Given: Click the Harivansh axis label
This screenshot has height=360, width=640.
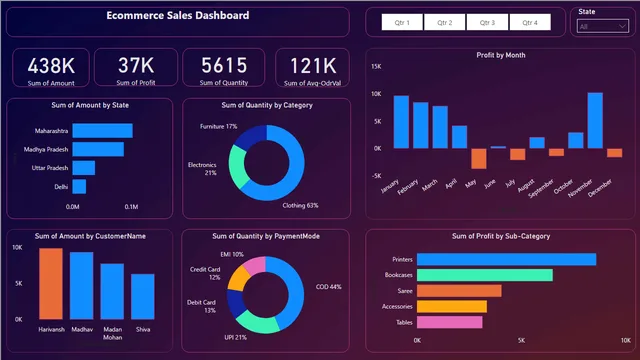Looking at the screenshot, I should pos(51,329).
